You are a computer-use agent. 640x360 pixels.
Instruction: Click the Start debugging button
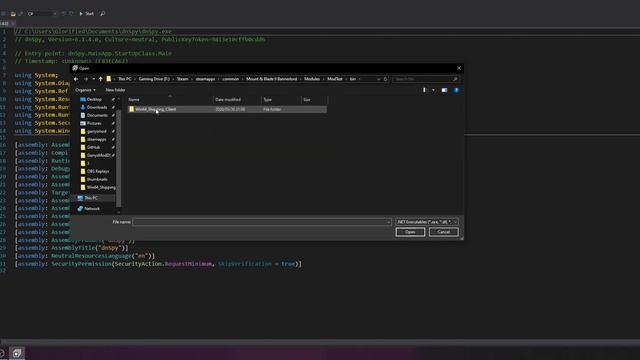click(x=87, y=14)
